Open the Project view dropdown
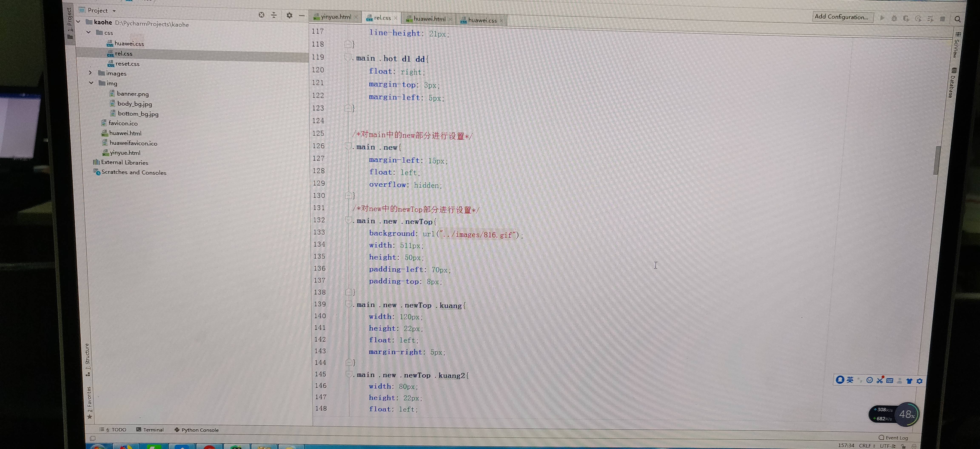Image resolution: width=980 pixels, height=449 pixels. click(114, 11)
